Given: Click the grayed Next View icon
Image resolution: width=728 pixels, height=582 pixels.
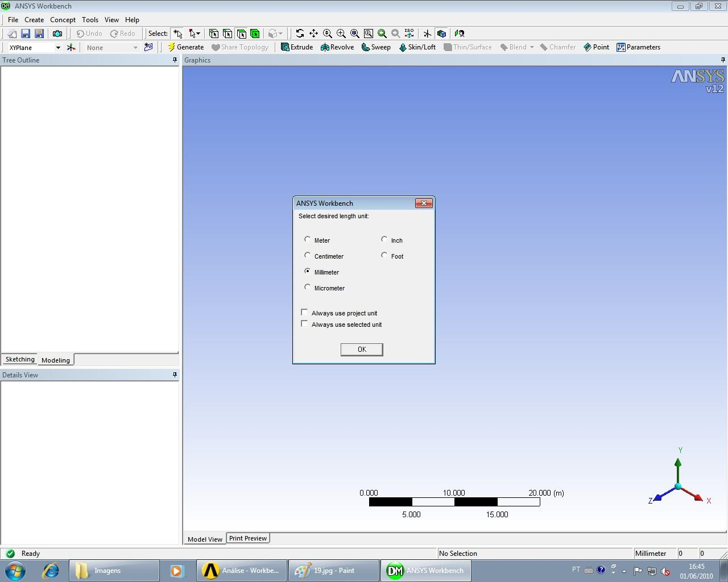Looking at the screenshot, I should pyautogui.click(x=395, y=34).
